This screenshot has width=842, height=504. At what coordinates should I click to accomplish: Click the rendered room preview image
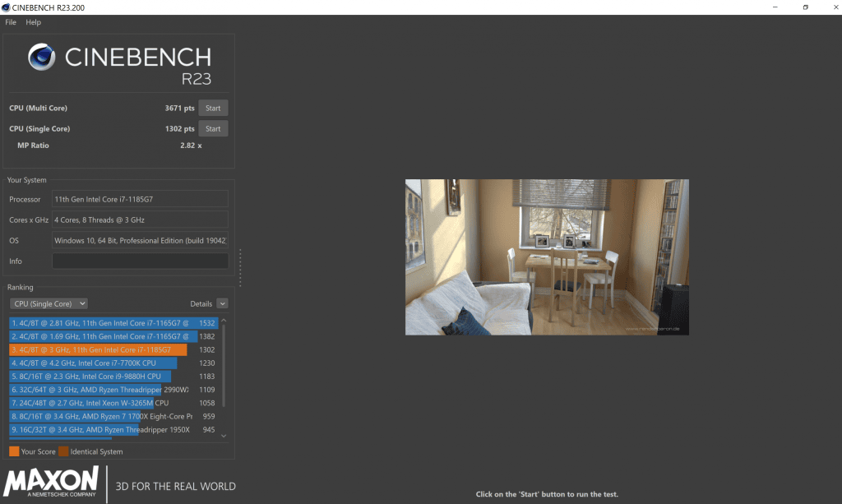(547, 257)
